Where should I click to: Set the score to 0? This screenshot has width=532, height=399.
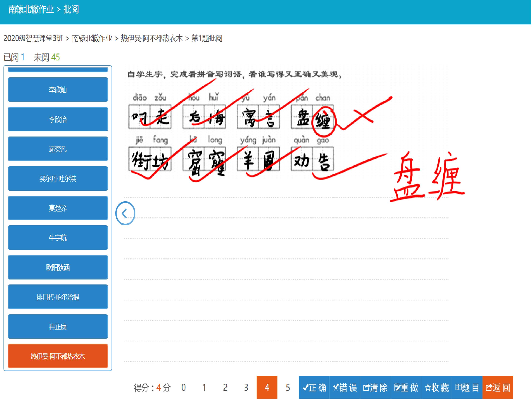(x=183, y=388)
